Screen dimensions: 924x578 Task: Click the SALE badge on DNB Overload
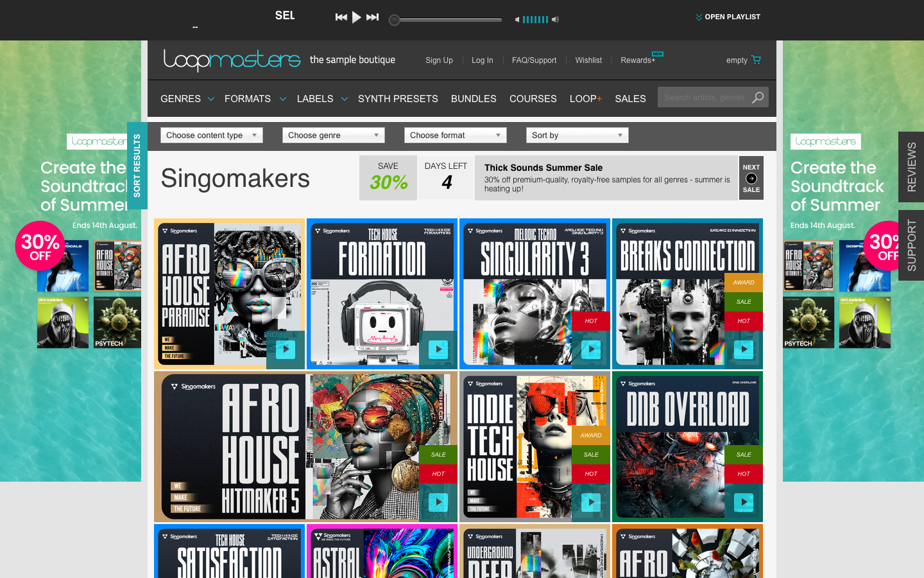click(x=744, y=455)
